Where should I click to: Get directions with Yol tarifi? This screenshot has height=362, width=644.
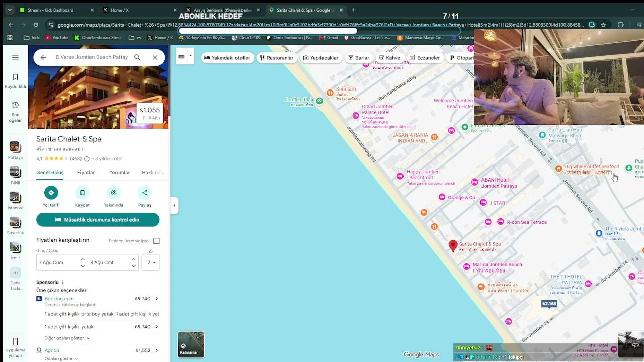coord(51,196)
